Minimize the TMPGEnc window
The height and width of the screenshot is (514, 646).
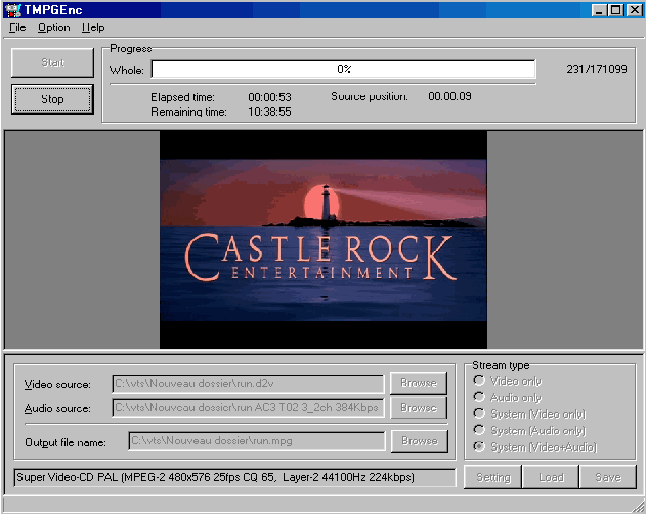pyautogui.click(x=599, y=10)
